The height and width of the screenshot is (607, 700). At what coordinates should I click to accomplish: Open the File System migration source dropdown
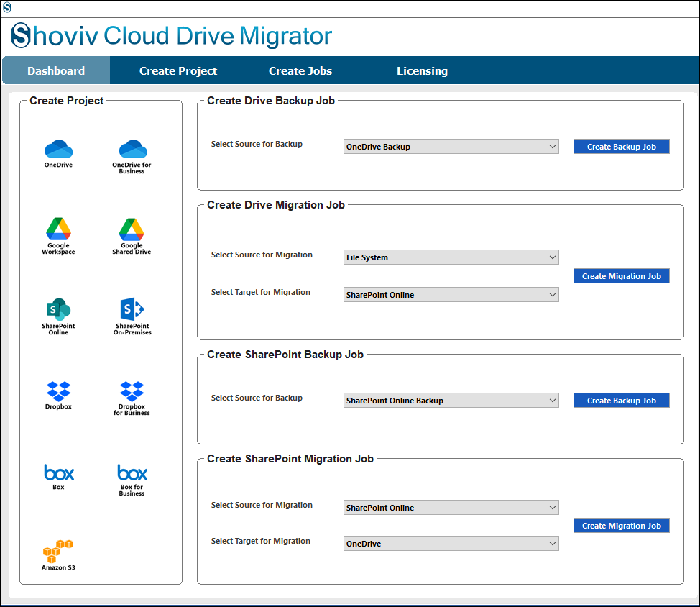451,257
